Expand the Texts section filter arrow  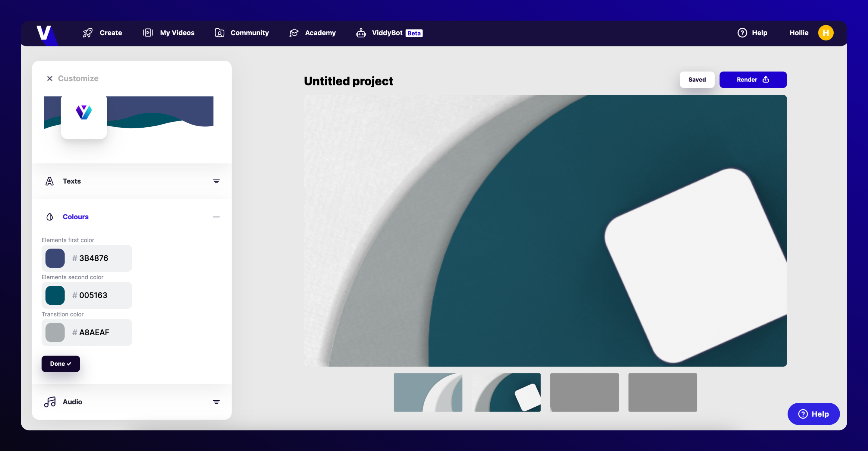click(x=216, y=182)
